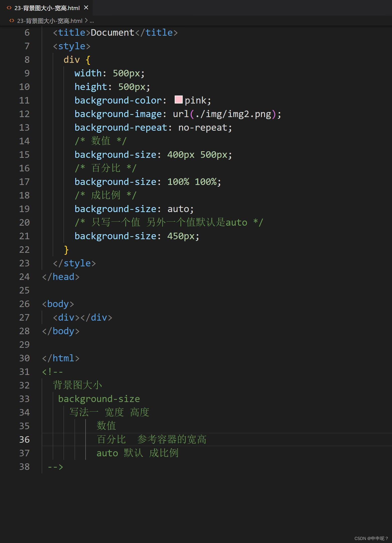
Task: Click comment '只写一个值 另外一个值默认是auto'
Action: (169, 222)
